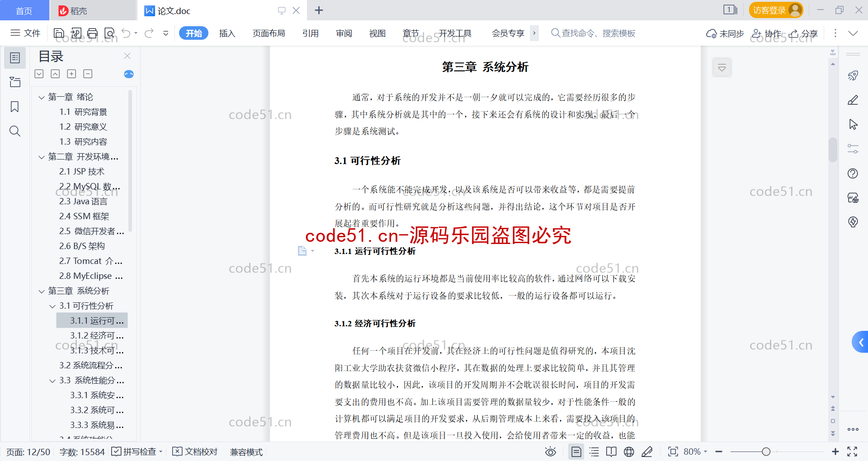Click the eye protection mode icon in status bar
This screenshot has width=868, height=461.
point(550,452)
